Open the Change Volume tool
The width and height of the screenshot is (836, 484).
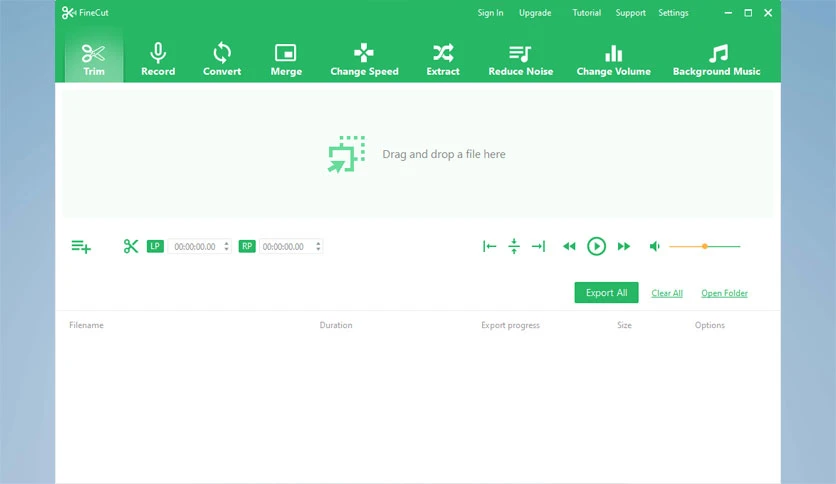point(613,59)
